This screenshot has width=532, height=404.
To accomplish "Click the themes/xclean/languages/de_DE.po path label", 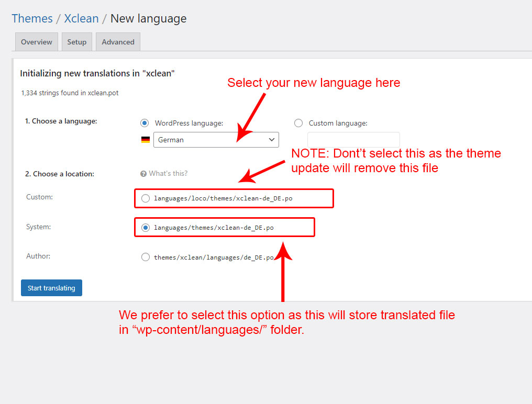I will 214,257.
